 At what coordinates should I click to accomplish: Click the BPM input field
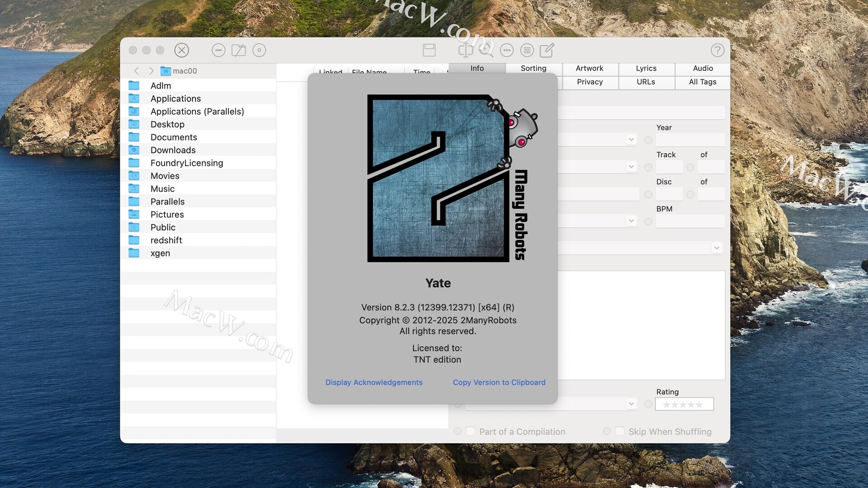coord(690,221)
